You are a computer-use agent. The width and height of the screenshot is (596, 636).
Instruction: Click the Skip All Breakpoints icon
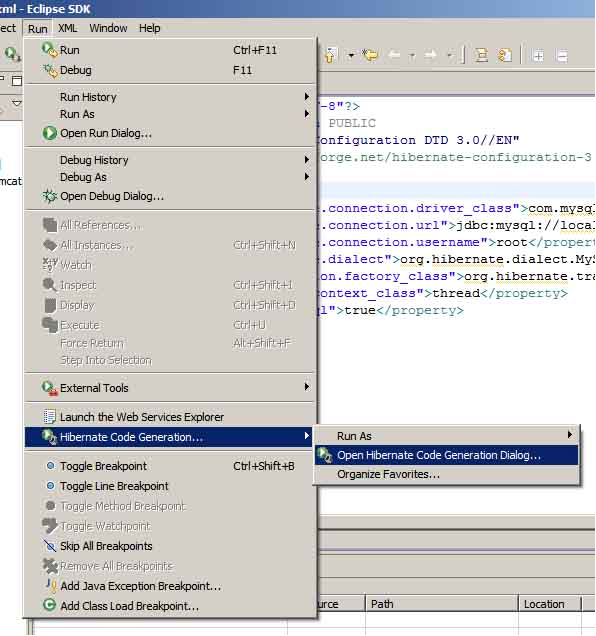(x=49, y=546)
